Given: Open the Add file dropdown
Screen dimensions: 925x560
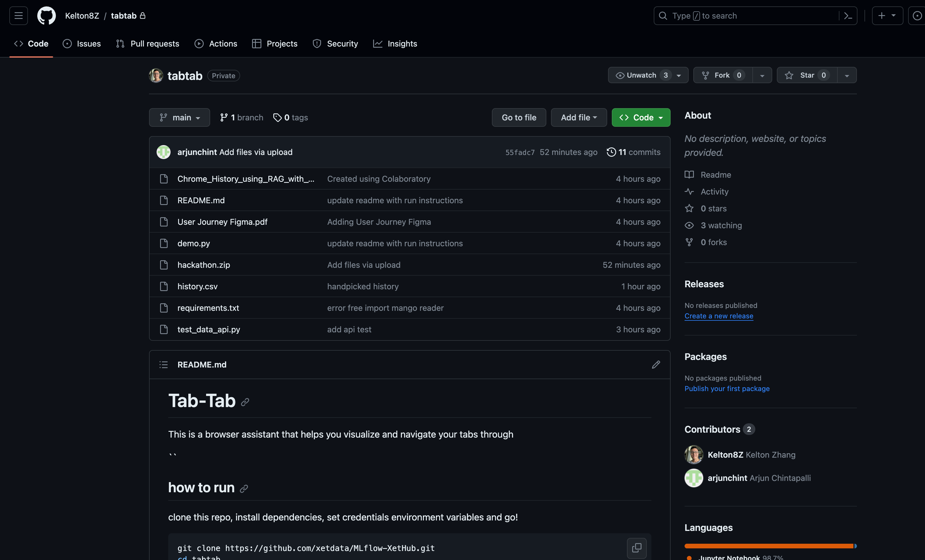Looking at the screenshot, I should tap(579, 117).
